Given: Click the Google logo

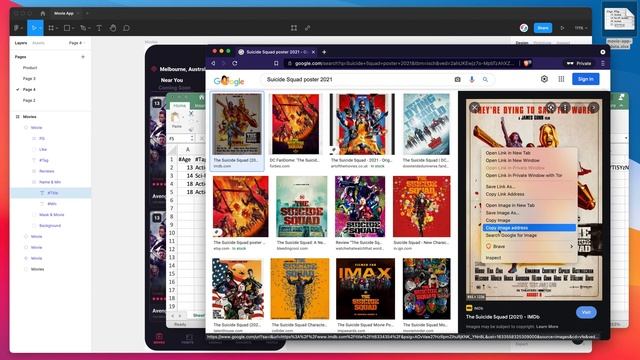Looking at the screenshot, I should [x=229, y=80].
